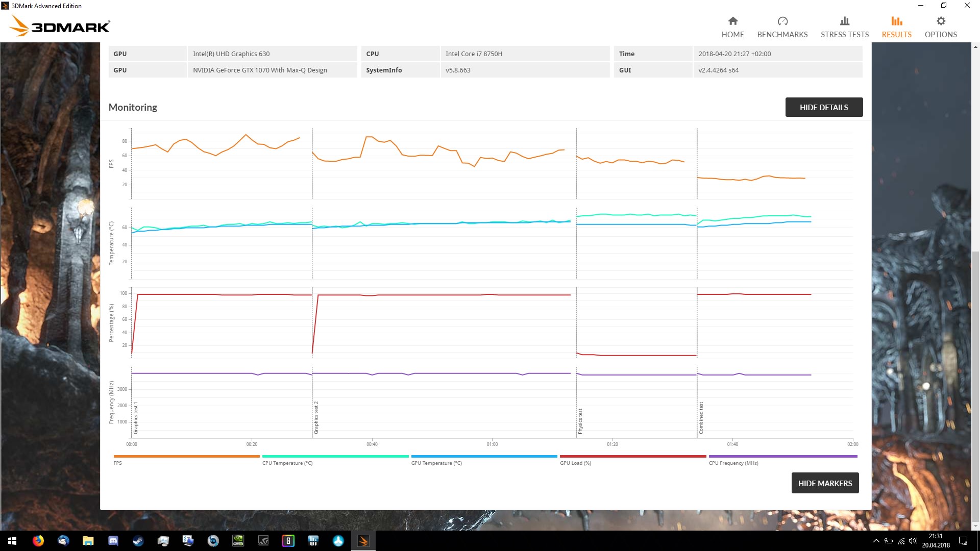Click the Graphics test 2 marker label

click(316, 418)
